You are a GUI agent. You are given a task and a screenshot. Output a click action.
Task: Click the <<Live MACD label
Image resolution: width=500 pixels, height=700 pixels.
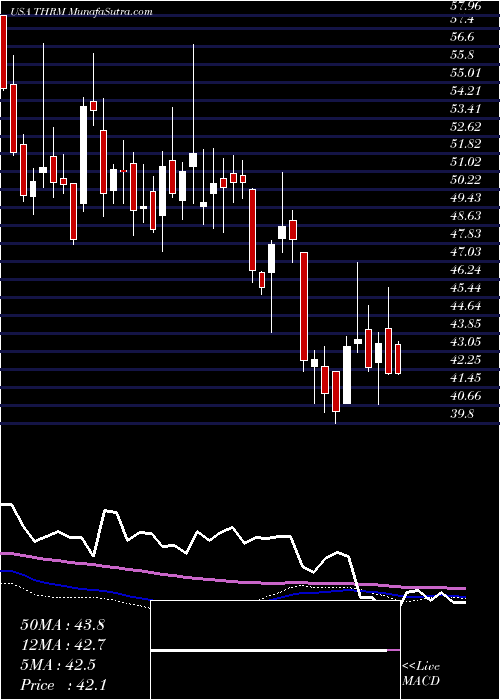tap(421, 674)
